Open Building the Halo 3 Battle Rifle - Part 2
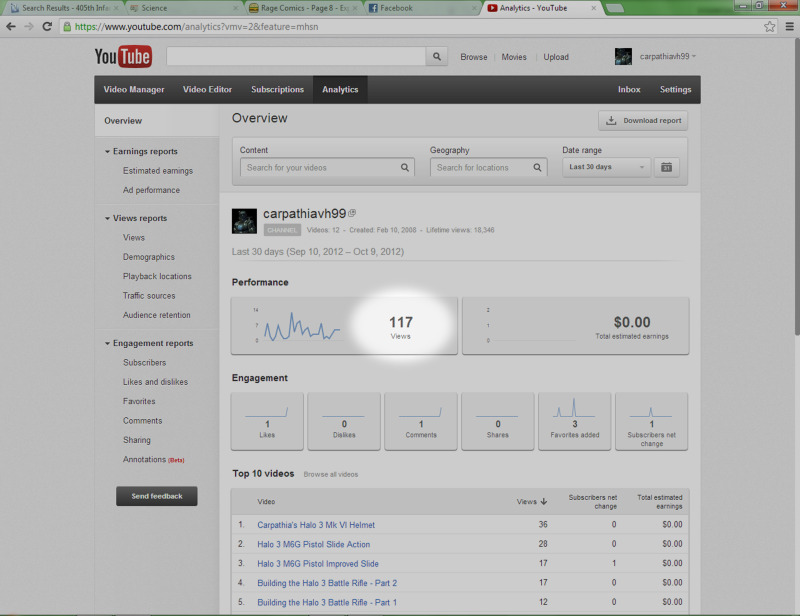The width and height of the screenshot is (800, 616). (327, 583)
